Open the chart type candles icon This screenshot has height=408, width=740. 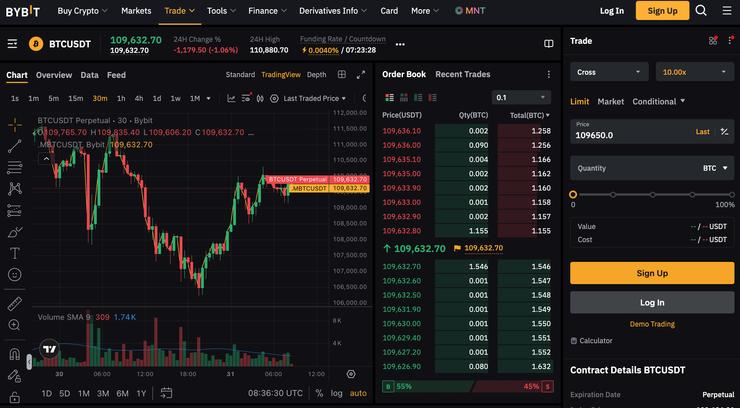[x=260, y=99]
